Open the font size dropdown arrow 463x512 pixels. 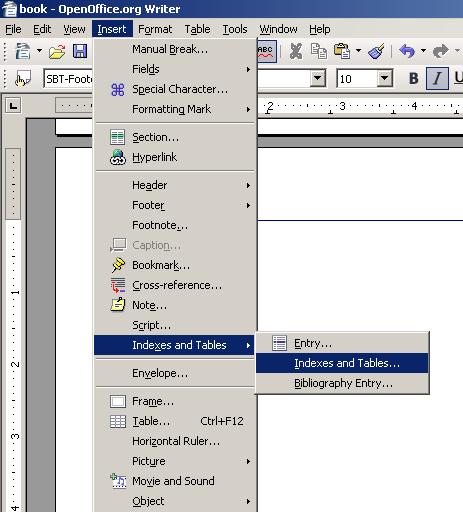(385, 79)
